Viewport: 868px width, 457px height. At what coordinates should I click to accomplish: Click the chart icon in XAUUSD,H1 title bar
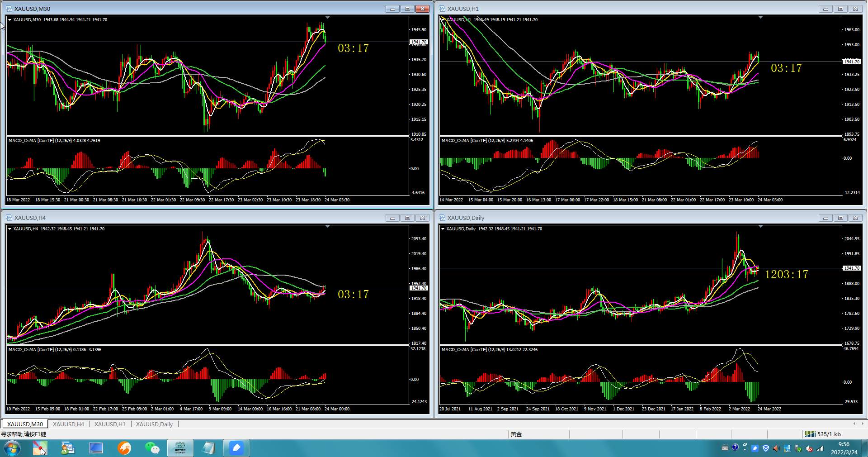click(442, 9)
